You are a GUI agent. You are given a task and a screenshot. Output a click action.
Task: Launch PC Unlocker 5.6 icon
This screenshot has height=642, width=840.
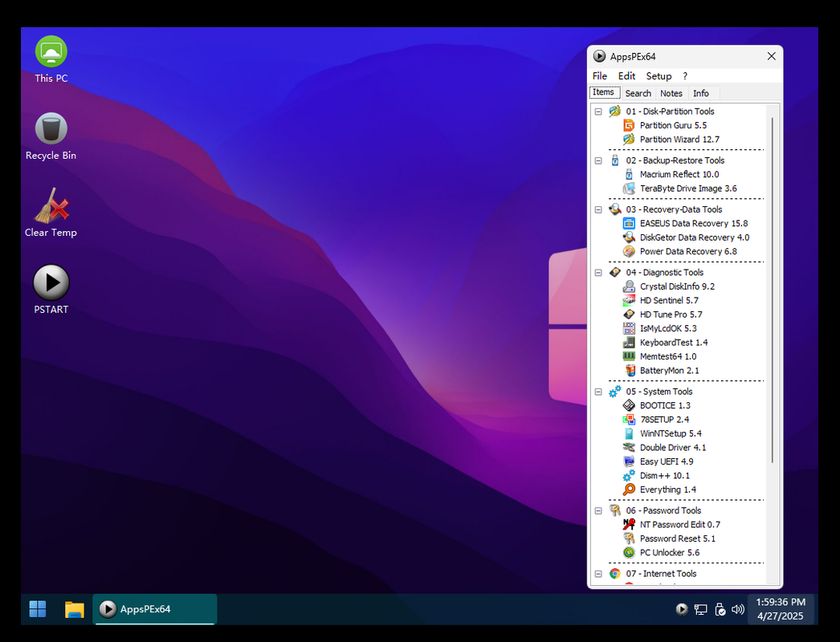point(629,552)
